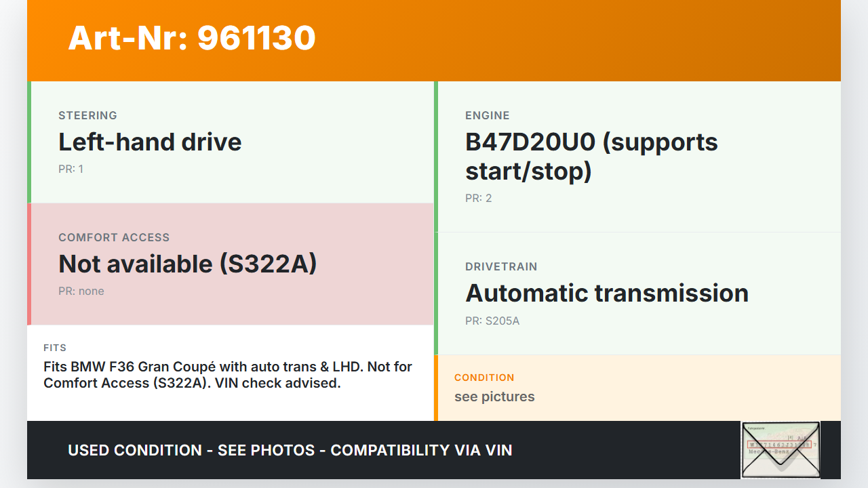The image size is (868, 488).
Task: Click the PR: S205A code
Action: pos(492,321)
